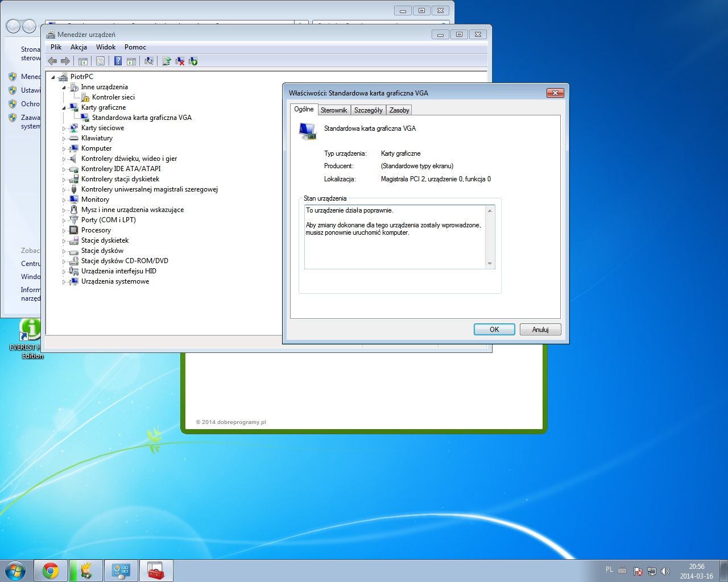Open Google Chrome from the taskbar
This screenshot has height=582, width=728.
tap(51, 570)
